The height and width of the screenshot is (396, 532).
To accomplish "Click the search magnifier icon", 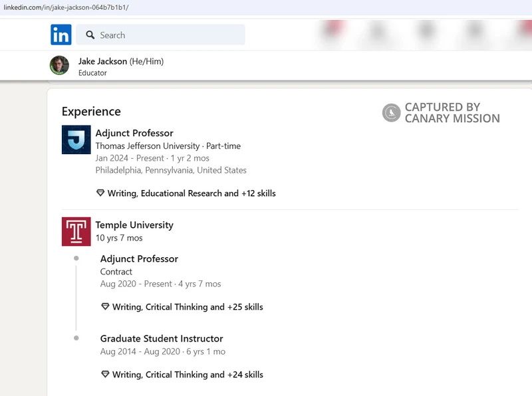I will pos(90,35).
